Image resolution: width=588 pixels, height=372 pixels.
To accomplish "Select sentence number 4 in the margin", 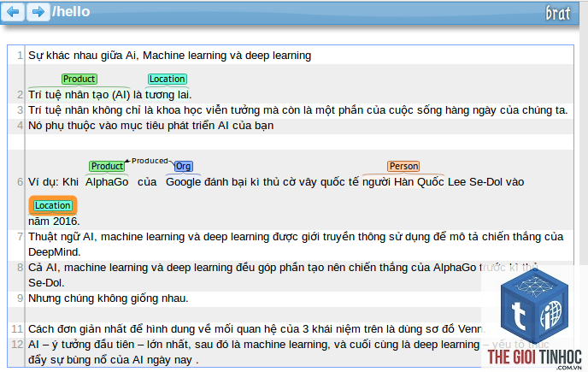I will point(20,126).
